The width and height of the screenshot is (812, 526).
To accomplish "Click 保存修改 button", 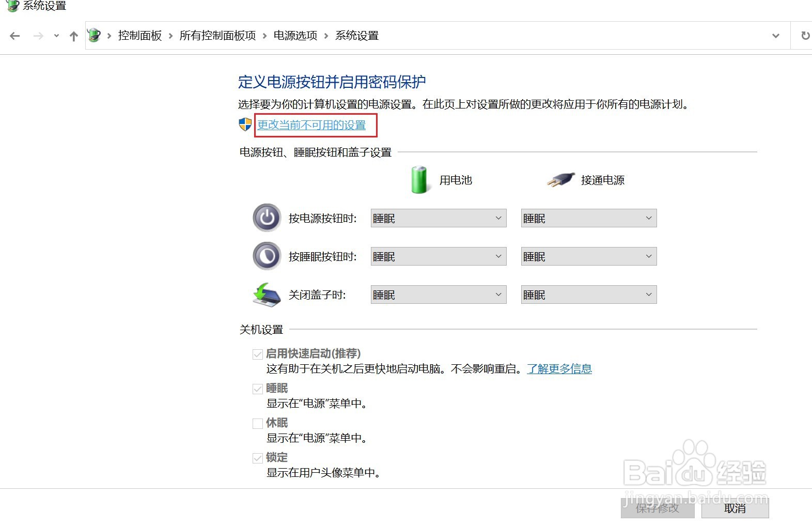I will pyautogui.click(x=658, y=508).
